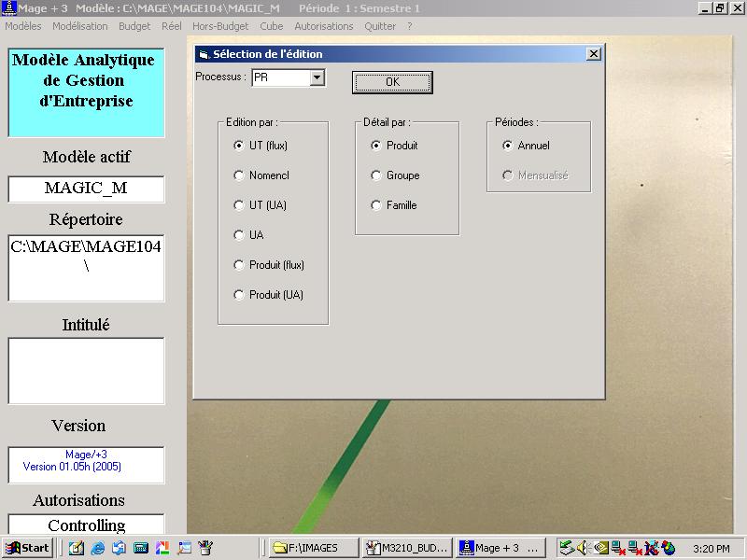Open the Cube menu
Viewport: 747px width, 560px height.
coord(272,26)
